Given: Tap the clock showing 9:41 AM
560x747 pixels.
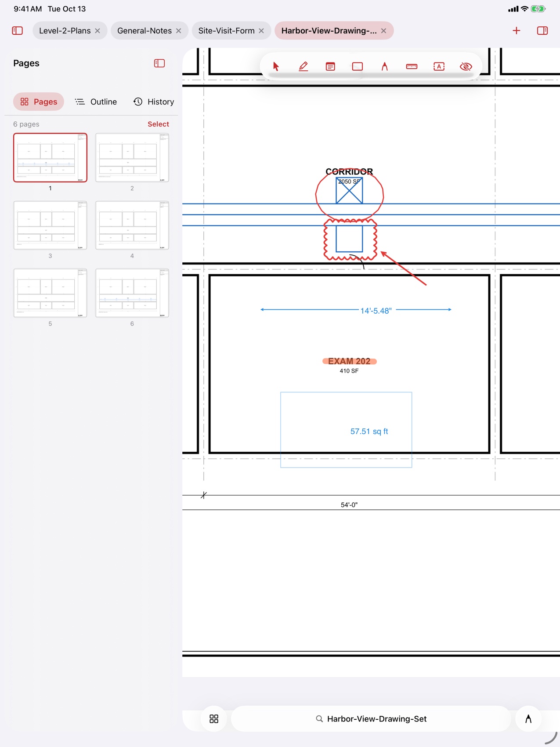Looking at the screenshot, I should [x=28, y=9].
